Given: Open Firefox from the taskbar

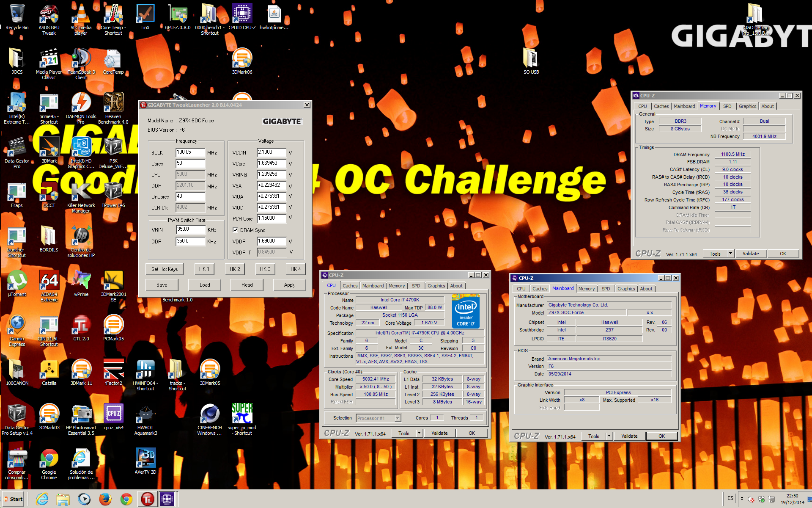Looking at the screenshot, I should (x=105, y=500).
